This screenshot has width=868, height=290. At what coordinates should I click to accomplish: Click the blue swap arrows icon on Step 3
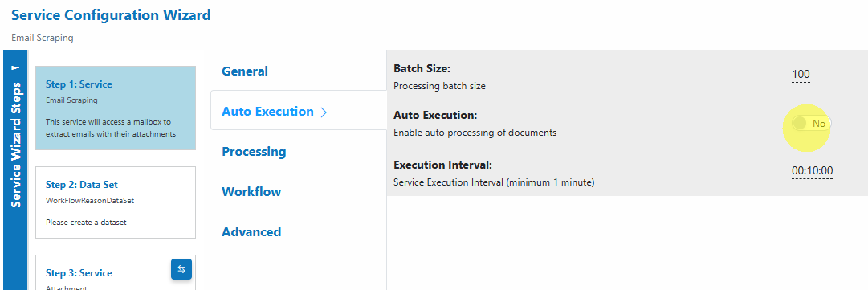click(181, 269)
